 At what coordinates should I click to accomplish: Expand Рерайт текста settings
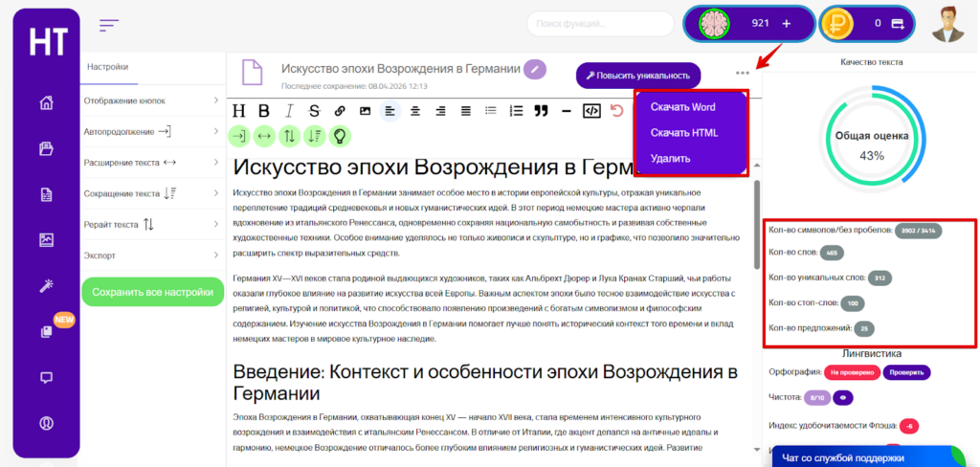point(151,225)
